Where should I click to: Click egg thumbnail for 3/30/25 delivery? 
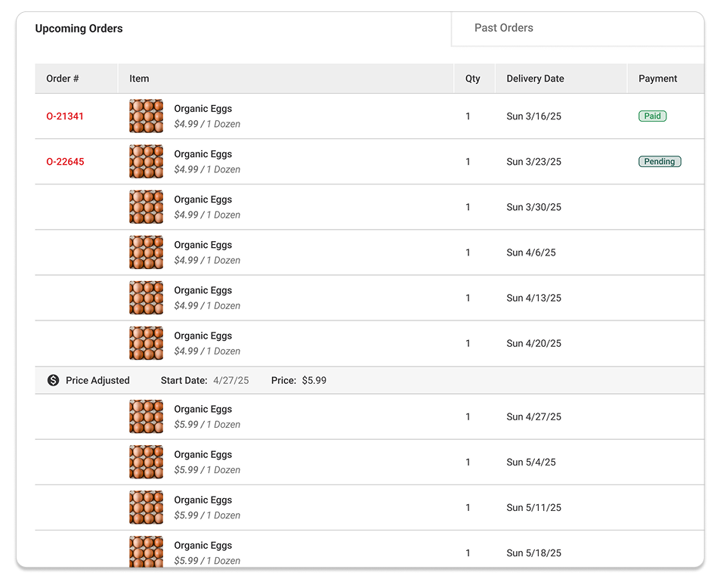(x=146, y=207)
